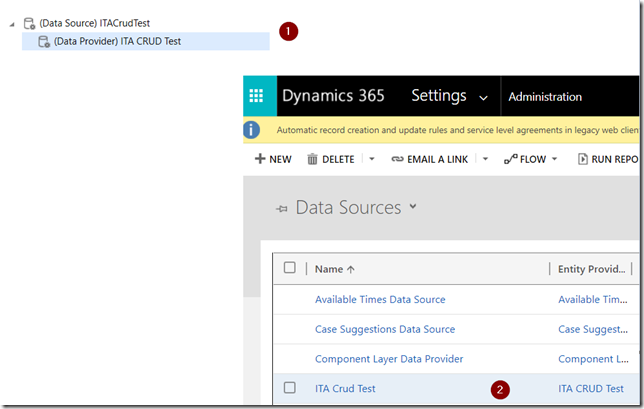Click the plus icon beside NEW

point(260,159)
